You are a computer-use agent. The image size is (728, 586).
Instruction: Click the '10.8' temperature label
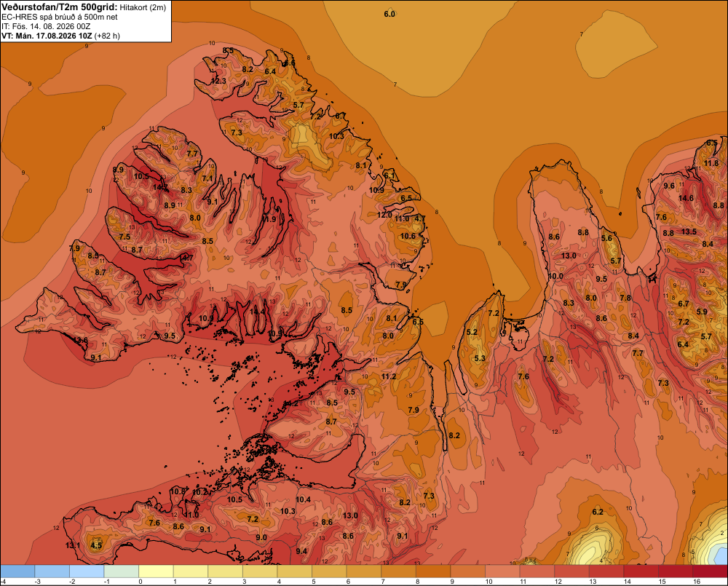click(x=178, y=491)
